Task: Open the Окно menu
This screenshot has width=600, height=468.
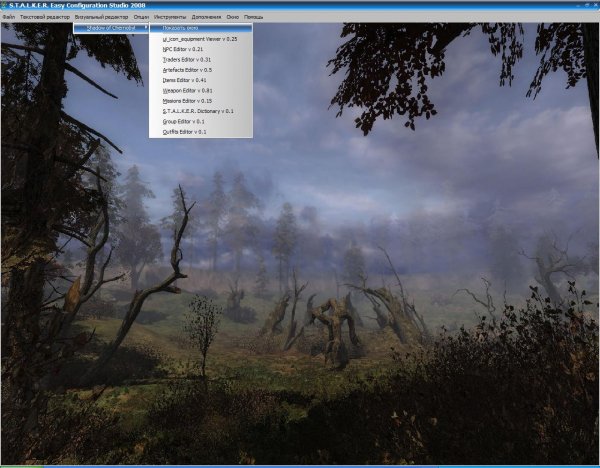Action: [x=232, y=17]
